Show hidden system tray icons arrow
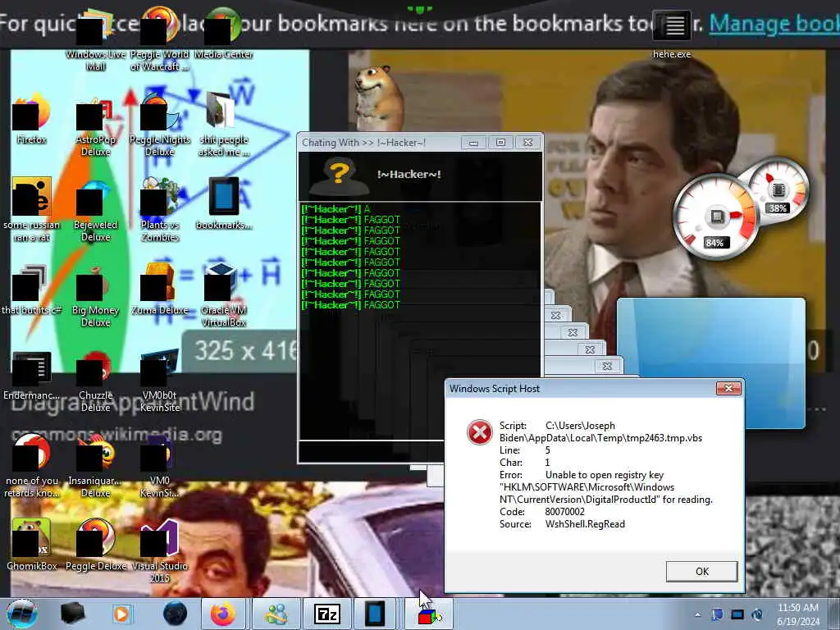Screen dimensions: 840x630 697,614
